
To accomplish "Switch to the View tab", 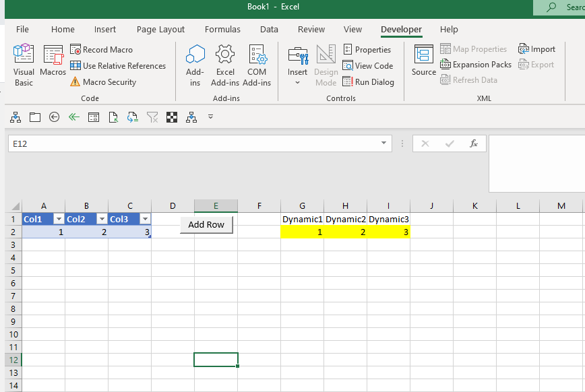I will tap(352, 29).
